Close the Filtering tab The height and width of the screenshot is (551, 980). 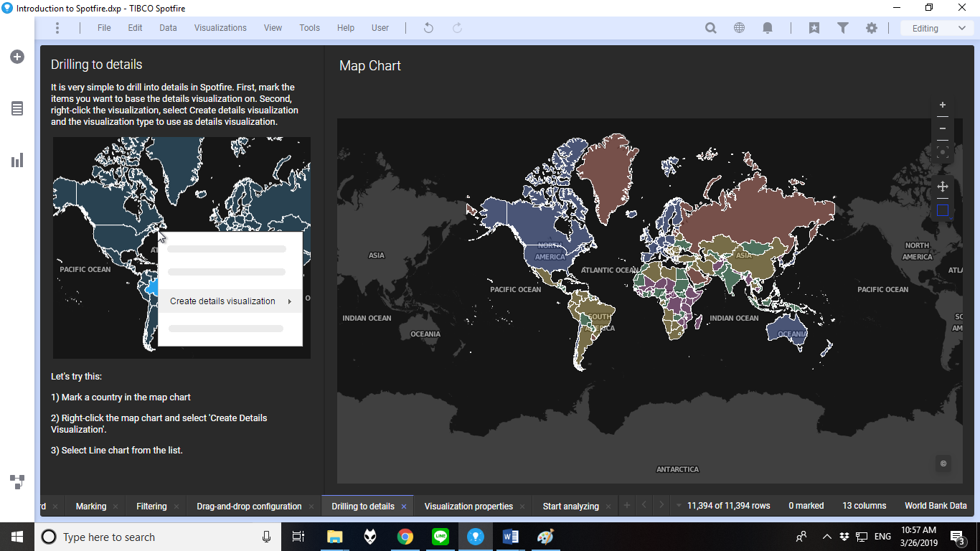pyautogui.click(x=176, y=507)
